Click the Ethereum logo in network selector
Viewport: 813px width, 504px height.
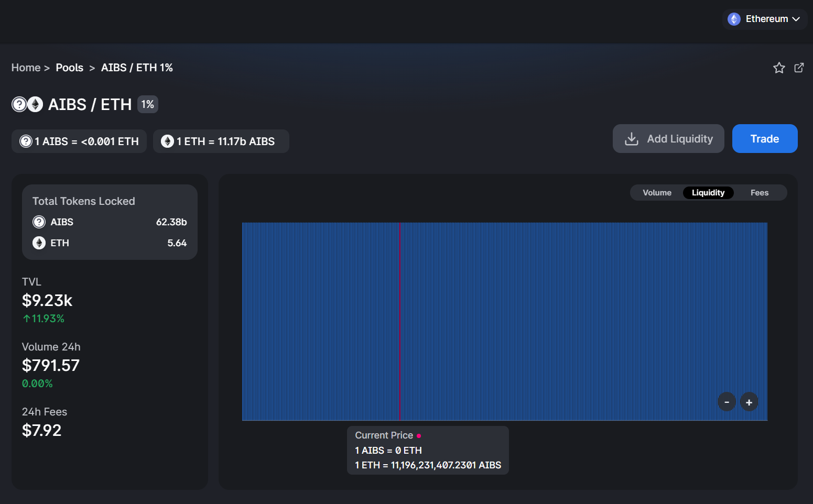[734, 19]
